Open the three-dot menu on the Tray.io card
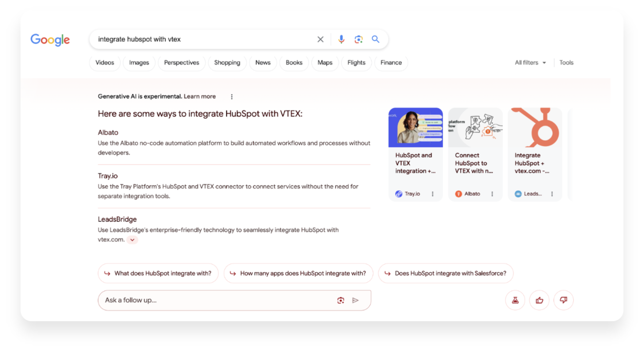Screen dimensions: 644x352 [433, 194]
